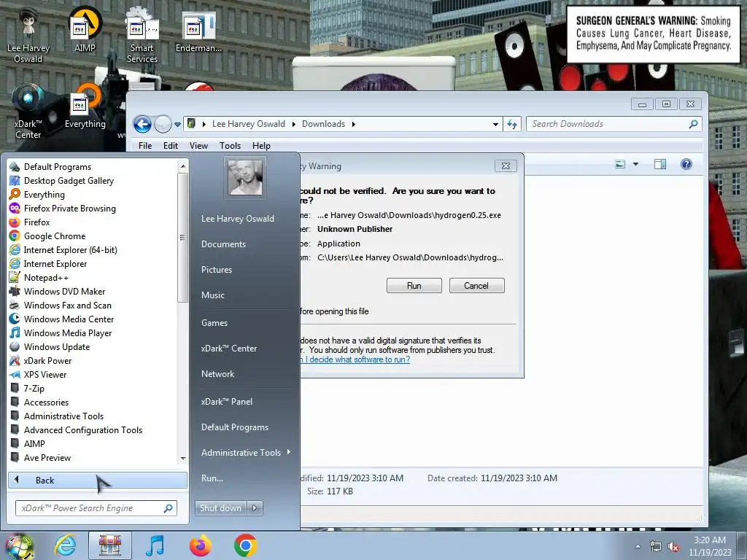Click Run in the security warning
Screen dimensions: 747x560
pyautogui.click(x=414, y=286)
